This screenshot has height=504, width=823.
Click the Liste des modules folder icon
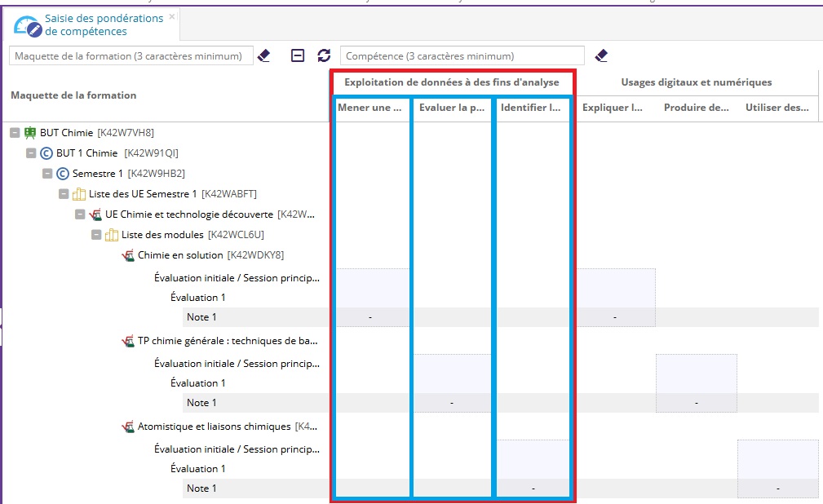112,235
